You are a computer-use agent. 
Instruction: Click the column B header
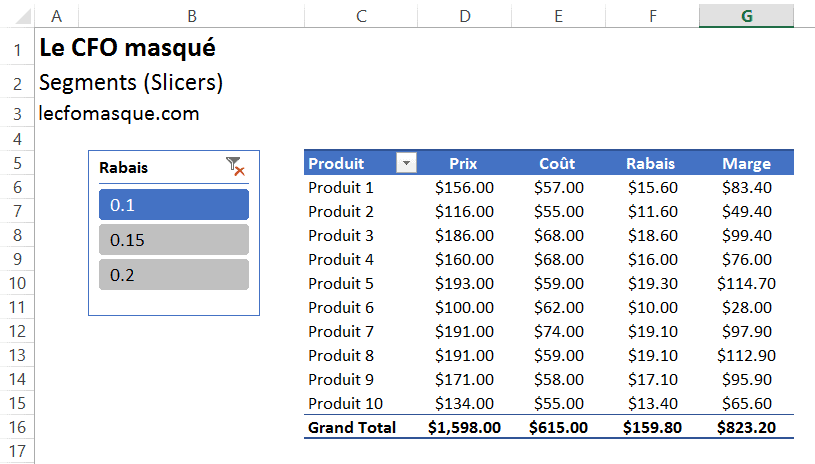(191, 15)
